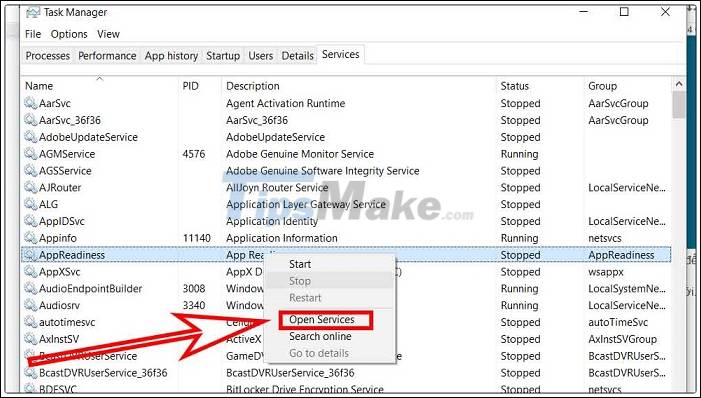Click the AppReadiness group cell
This screenshot has width=701, height=398.
coord(621,255)
